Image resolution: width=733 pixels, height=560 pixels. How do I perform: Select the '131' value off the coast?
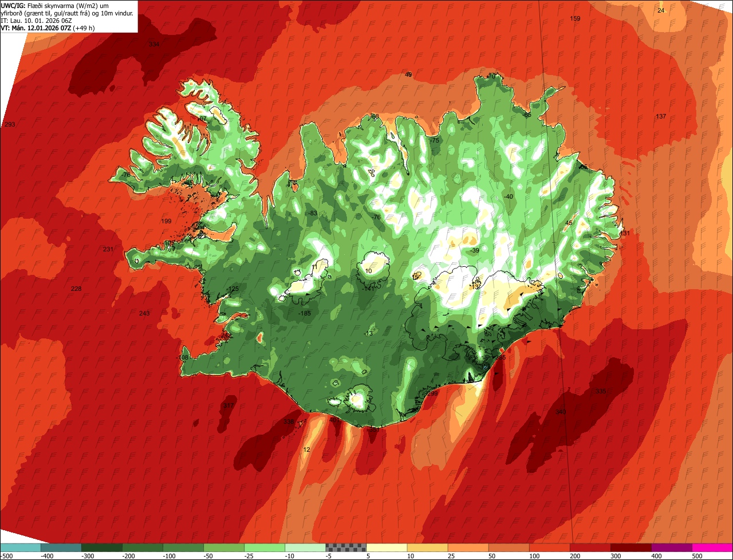tap(625, 233)
